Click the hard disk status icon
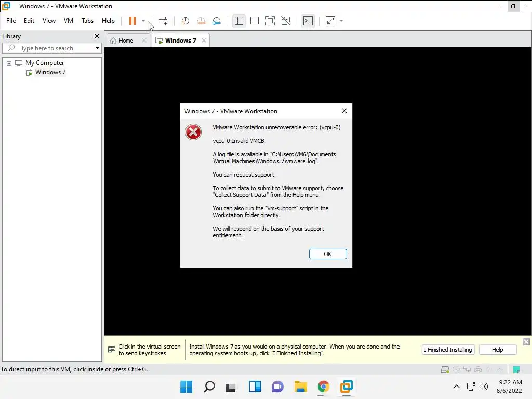The width and height of the screenshot is (532, 399). tap(445, 370)
